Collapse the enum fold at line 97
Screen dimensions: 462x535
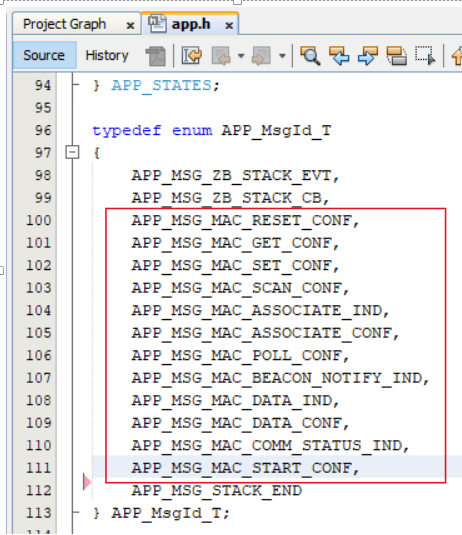click(x=72, y=152)
